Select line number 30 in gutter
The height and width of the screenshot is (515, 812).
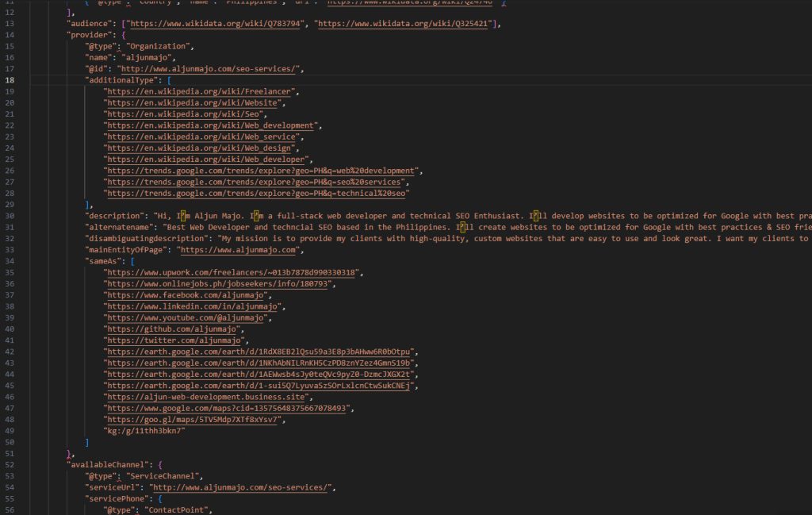click(x=10, y=216)
